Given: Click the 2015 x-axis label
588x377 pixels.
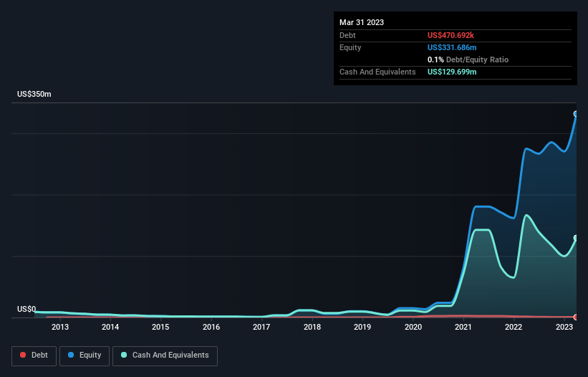Looking at the screenshot, I should 160,327.
